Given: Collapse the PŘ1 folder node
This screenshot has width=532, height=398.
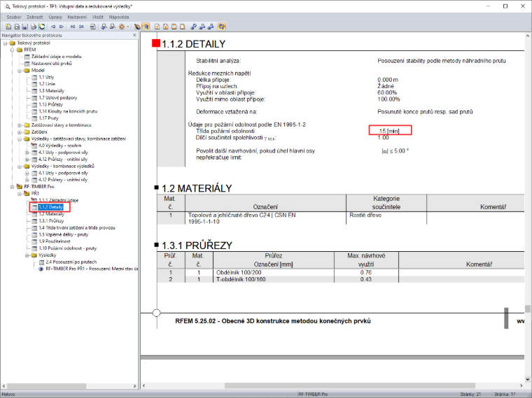Looking at the screenshot, I should [x=20, y=194].
